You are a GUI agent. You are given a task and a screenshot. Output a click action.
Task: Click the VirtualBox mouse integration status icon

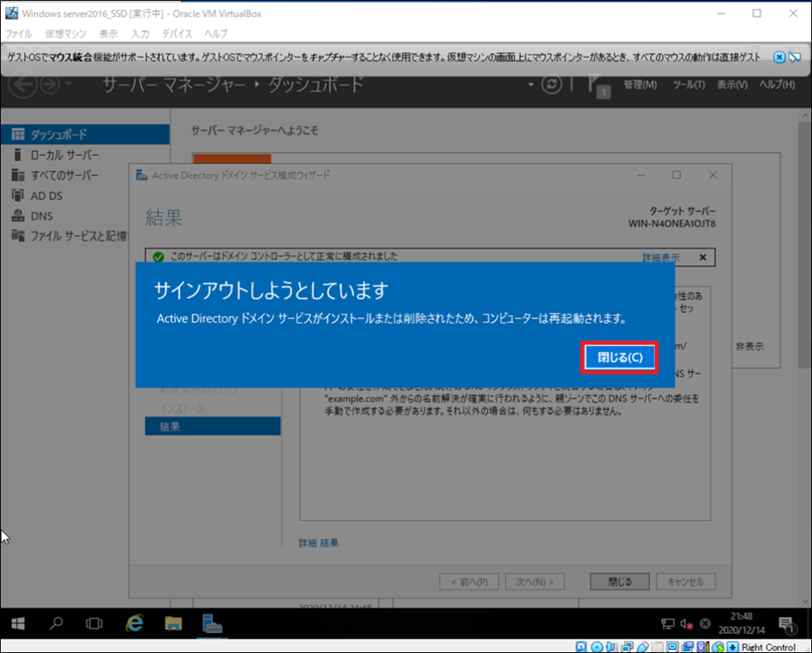718,647
